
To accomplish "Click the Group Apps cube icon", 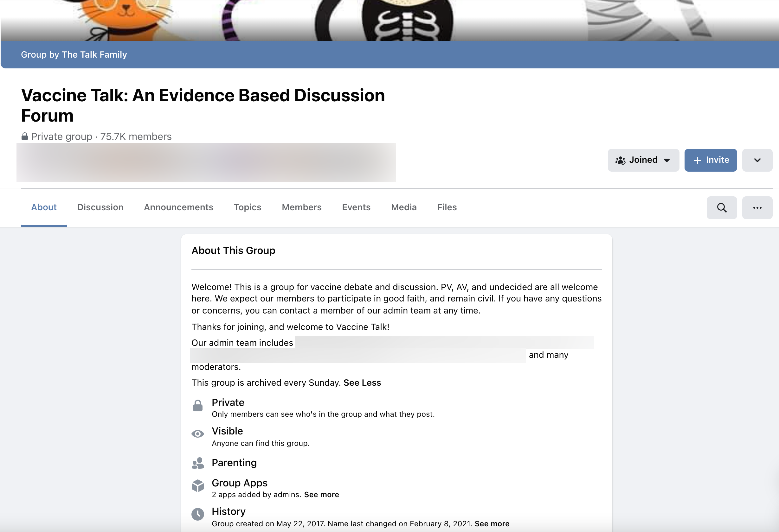I will coord(198,486).
